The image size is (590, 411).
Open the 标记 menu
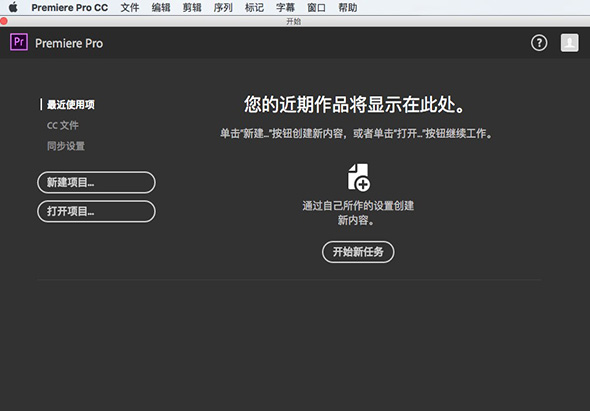point(254,8)
